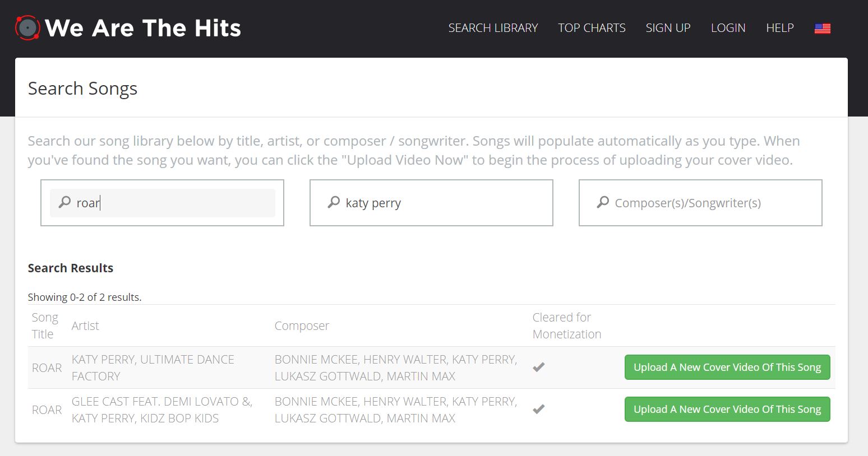868x456 pixels.
Task: Click magnifier icon in composer search field
Action: coord(603,202)
